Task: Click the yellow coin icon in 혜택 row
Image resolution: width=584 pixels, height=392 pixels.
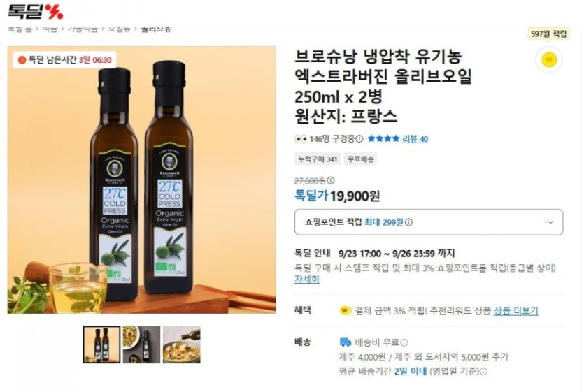Action: (346, 310)
